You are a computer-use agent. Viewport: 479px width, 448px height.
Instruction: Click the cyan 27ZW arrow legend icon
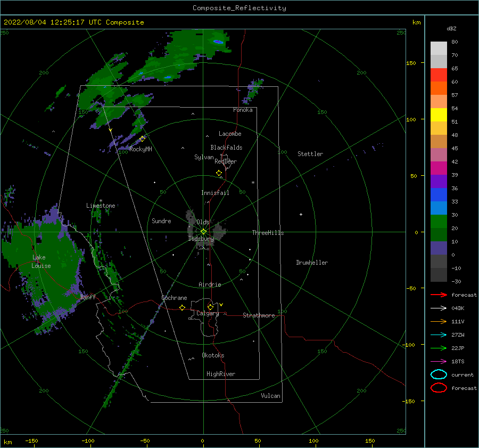click(x=439, y=335)
